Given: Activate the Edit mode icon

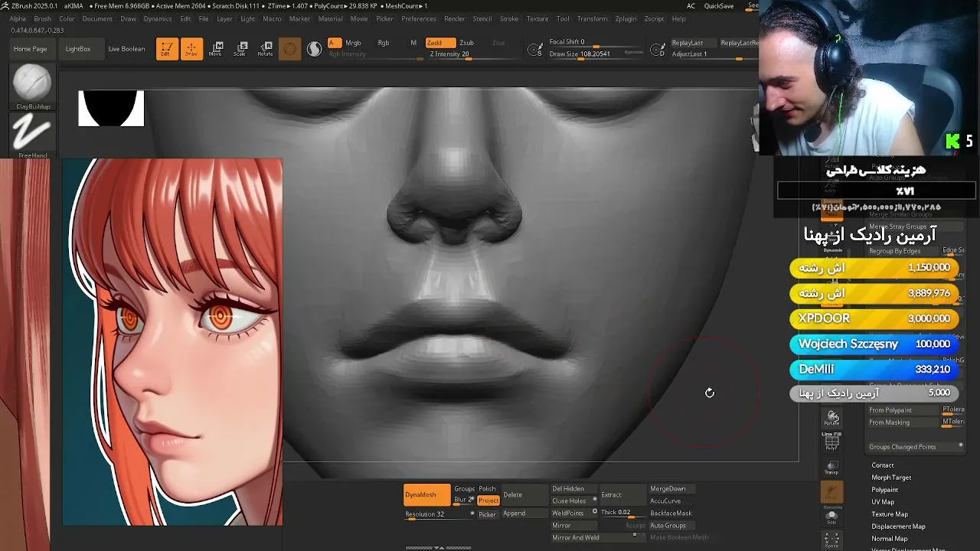Looking at the screenshot, I should (x=167, y=49).
